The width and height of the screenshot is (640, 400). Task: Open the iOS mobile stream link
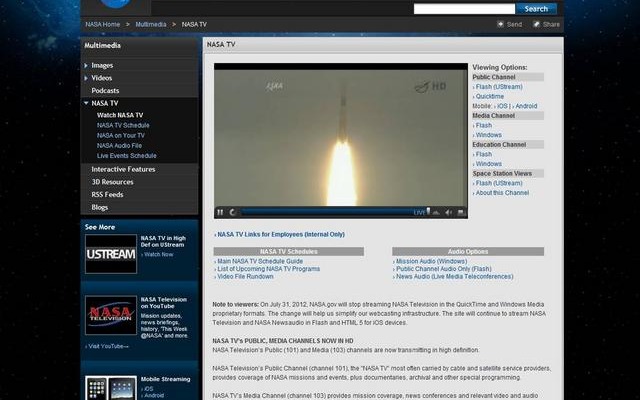(x=502, y=106)
